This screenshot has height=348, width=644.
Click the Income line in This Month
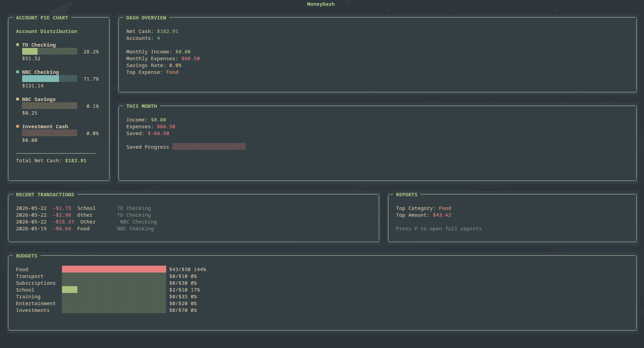tap(146, 120)
